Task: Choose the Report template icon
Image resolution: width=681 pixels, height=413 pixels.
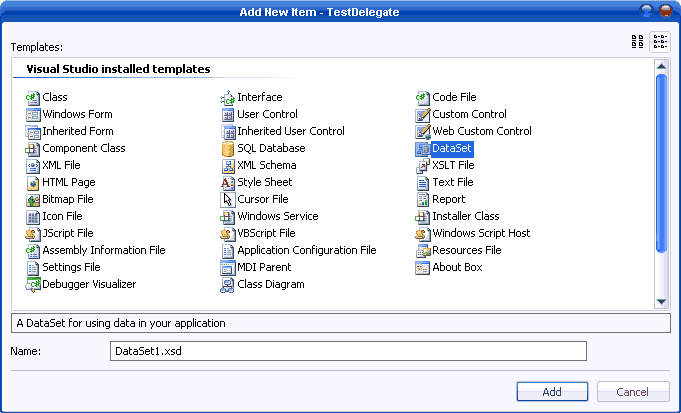Action: (423, 200)
